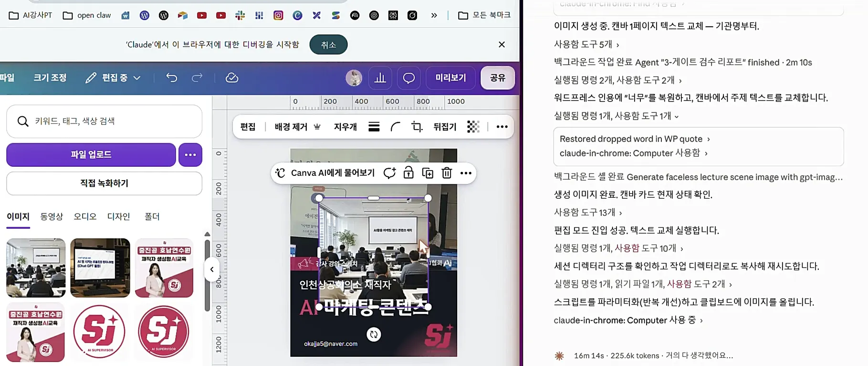Select the corner rounding tool
The width and height of the screenshot is (868, 366).
coord(396,127)
